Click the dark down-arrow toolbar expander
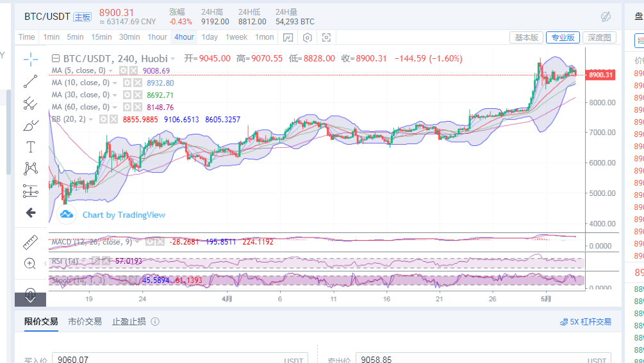 [x=30, y=300]
